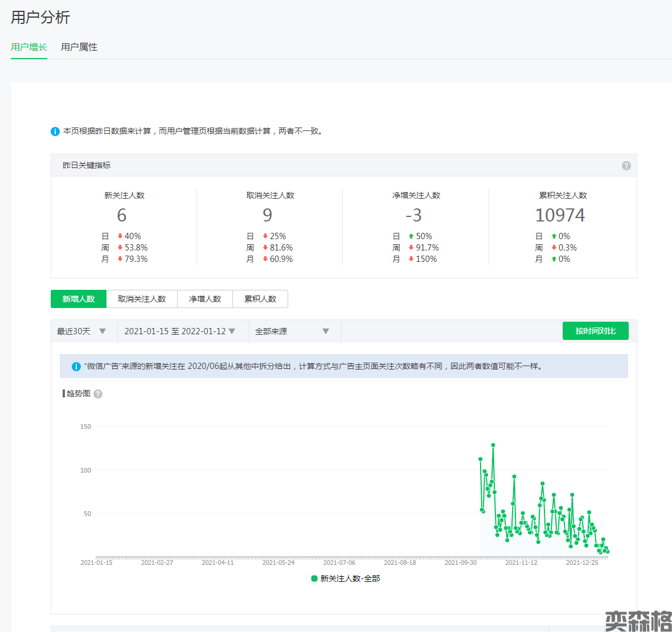Click the green up arrow beside 50%
The image size is (672, 632).
tap(411, 236)
